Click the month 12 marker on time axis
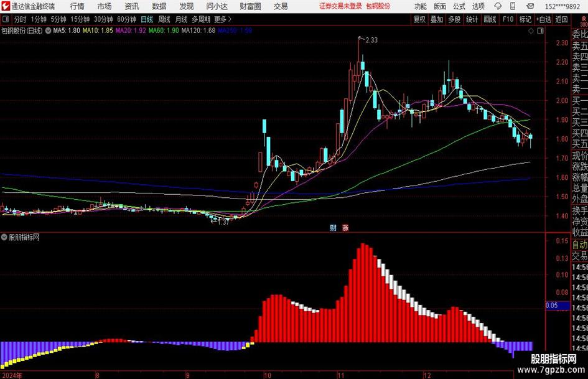Screen dimensions: 588x379 click(427, 375)
